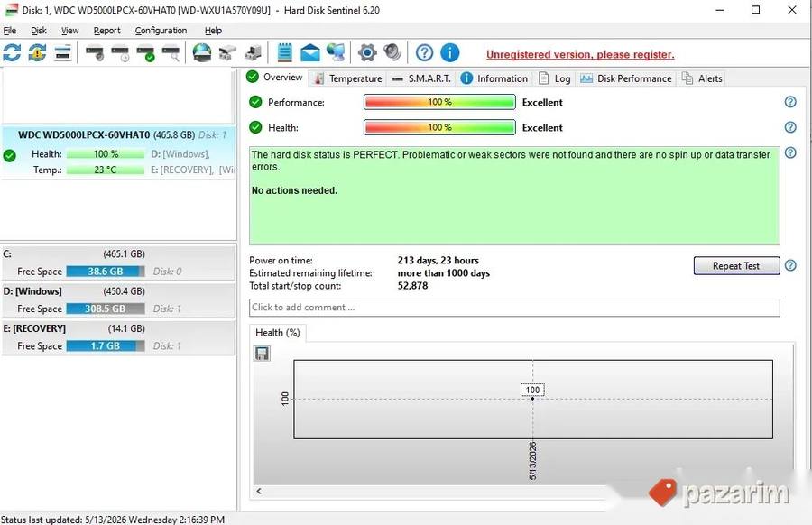Switch to the Alerts tab
This screenshot has width=812, height=525.
click(x=702, y=78)
